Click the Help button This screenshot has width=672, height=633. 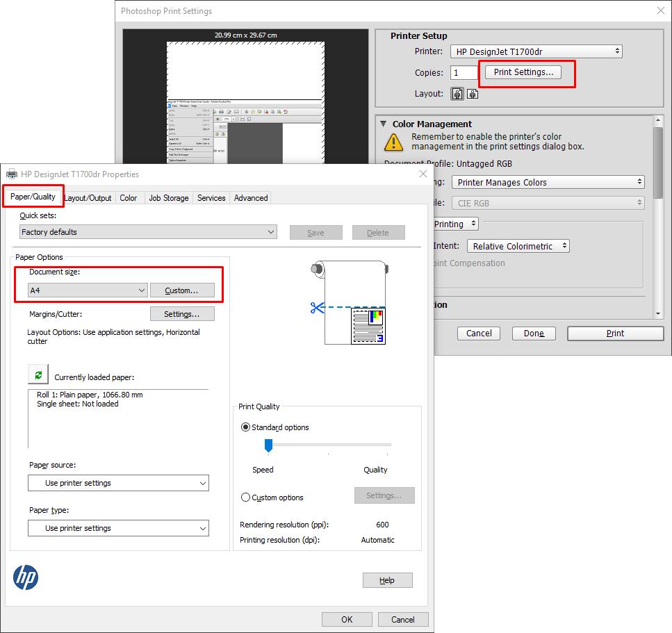click(x=388, y=580)
